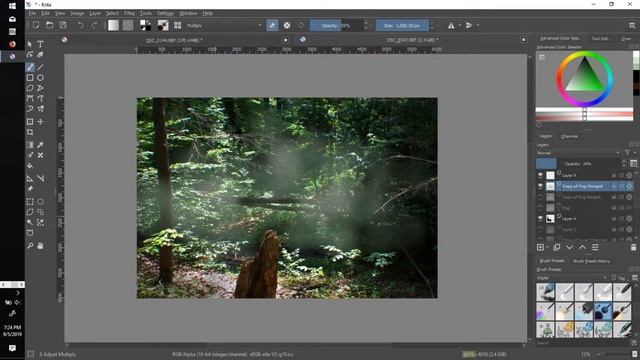Screen dimensions: 640x360
Task: Click the Save document icon
Action: [x=63, y=25]
